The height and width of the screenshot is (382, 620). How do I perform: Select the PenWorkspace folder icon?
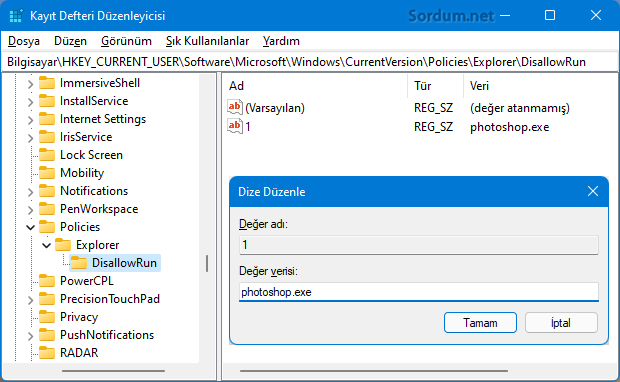47,209
